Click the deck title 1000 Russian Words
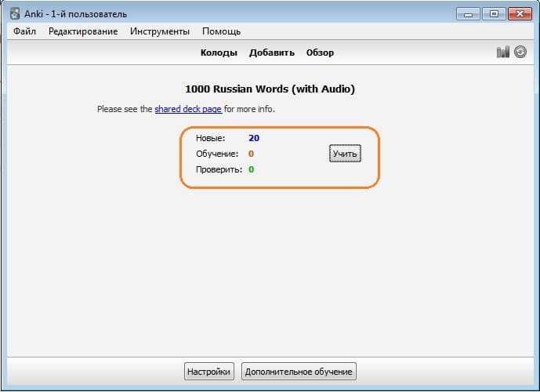Screen dimensions: 540x392 point(270,89)
